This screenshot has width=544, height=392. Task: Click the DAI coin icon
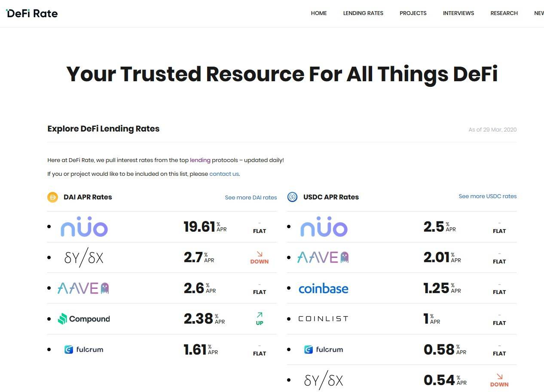click(53, 197)
